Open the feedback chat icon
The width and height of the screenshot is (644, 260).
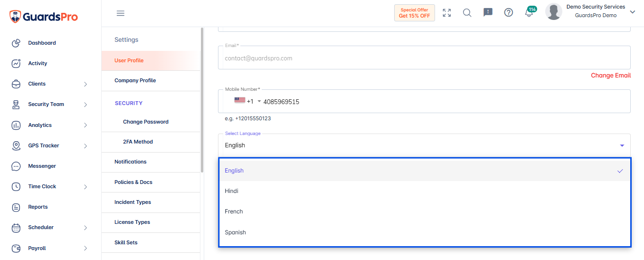(488, 13)
